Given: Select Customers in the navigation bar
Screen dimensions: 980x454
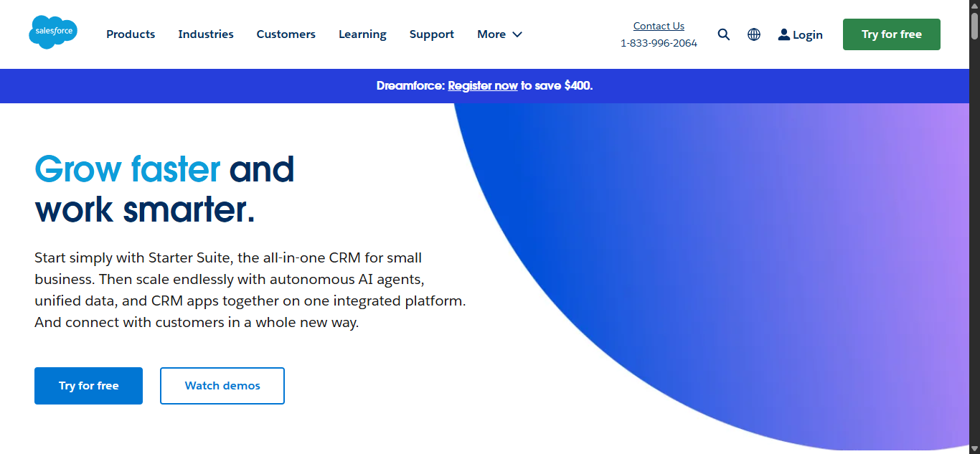Looking at the screenshot, I should point(286,34).
